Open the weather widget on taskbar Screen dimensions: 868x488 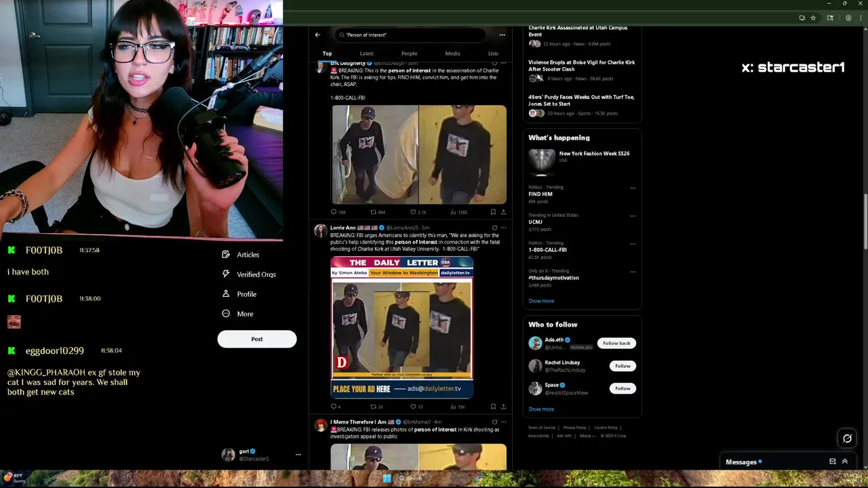coord(14,478)
